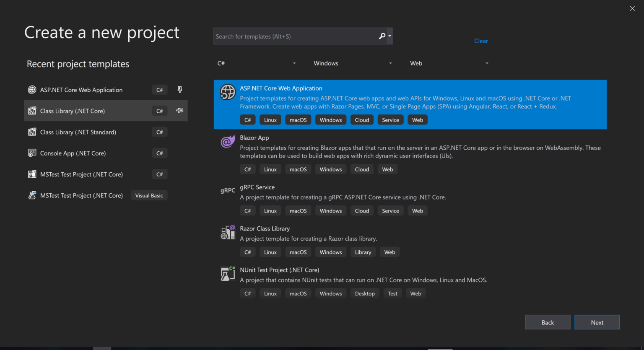This screenshot has height=350, width=644.
Task: Click the Razor Class Library icon
Action: click(x=227, y=232)
